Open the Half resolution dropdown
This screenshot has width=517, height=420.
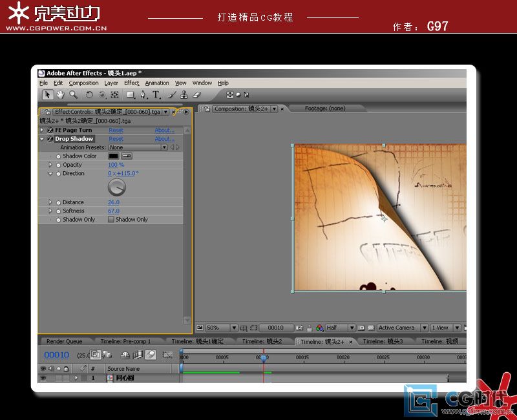[x=341, y=328]
